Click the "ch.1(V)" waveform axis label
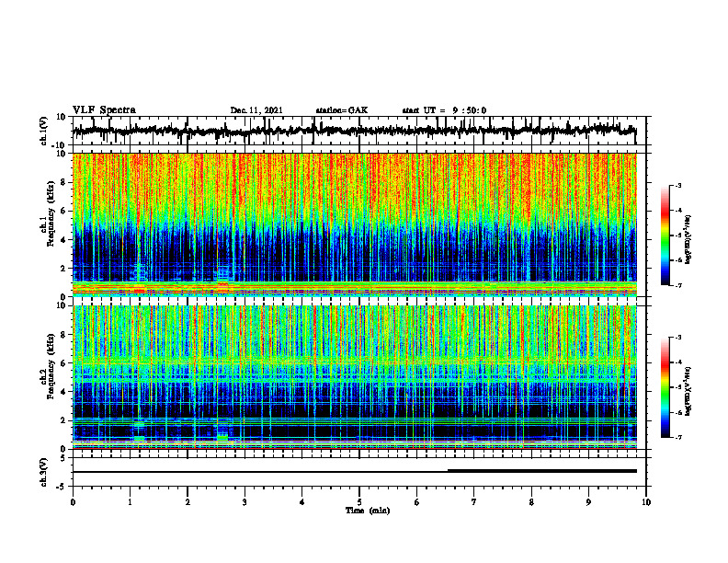The height and width of the screenshot is (563, 728). [44, 131]
